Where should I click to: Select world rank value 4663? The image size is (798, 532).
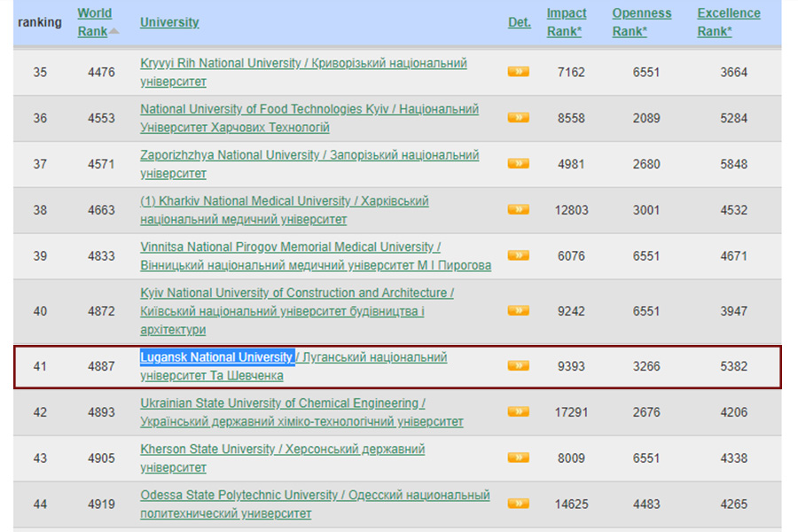[x=101, y=210]
